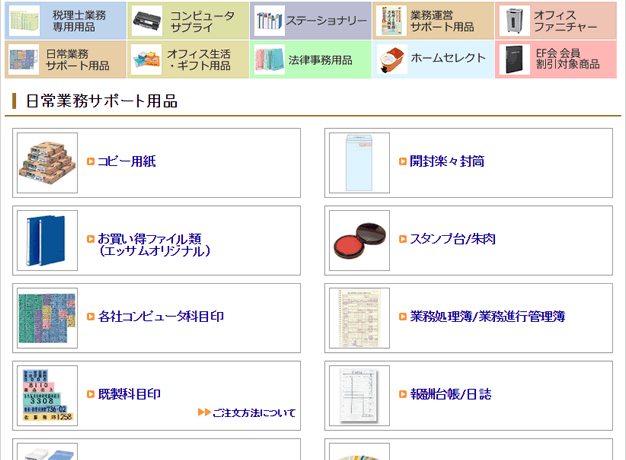Open オフィスファニチャー category tab
The width and height of the screenshot is (626, 460).
pos(556,21)
